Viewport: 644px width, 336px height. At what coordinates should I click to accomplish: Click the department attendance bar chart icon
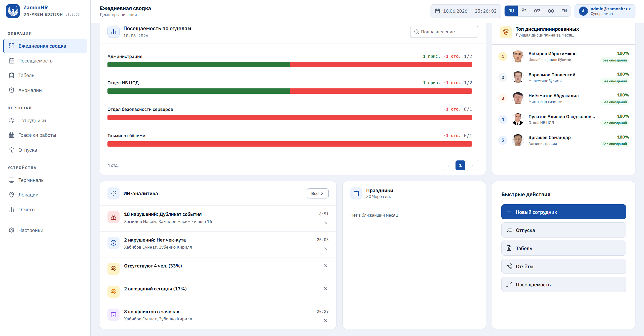click(x=113, y=32)
